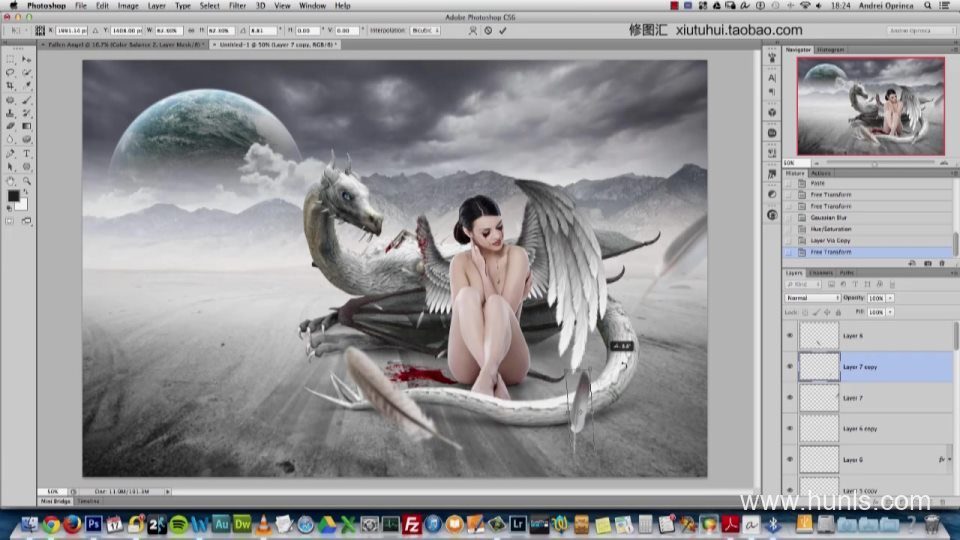The width and height of the screenshot is (960, 540).
Task: Open the Opacity slider dropdown
Action: pyautogui.click(x=890, y=298)
